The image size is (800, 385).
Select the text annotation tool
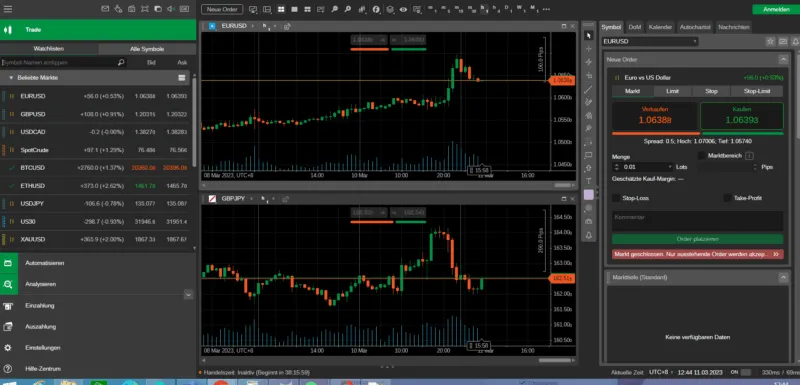click(x=588, y=181)
